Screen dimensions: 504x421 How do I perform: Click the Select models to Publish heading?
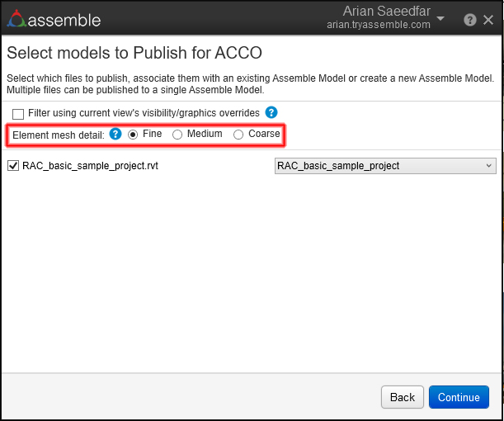pos(134,54)
